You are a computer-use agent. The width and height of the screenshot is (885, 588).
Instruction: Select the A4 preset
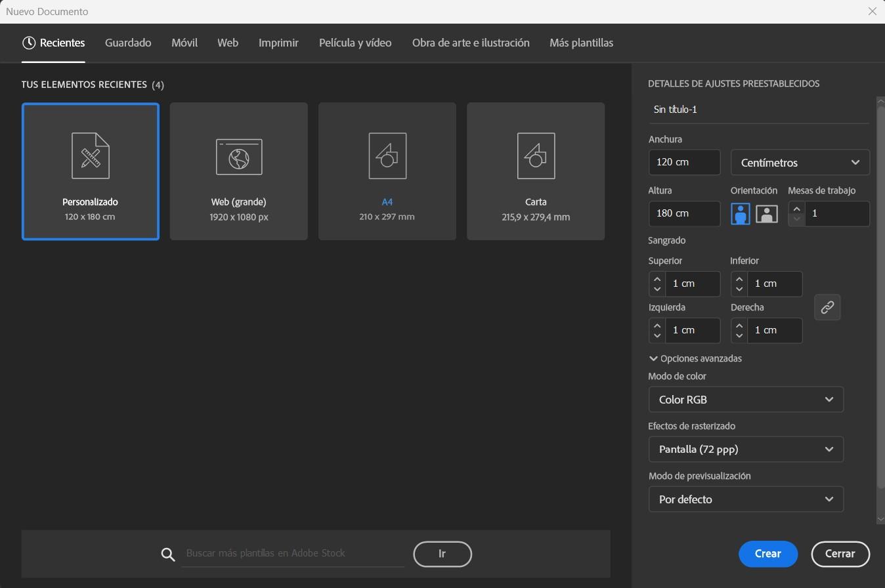click(x=387, y=171)
